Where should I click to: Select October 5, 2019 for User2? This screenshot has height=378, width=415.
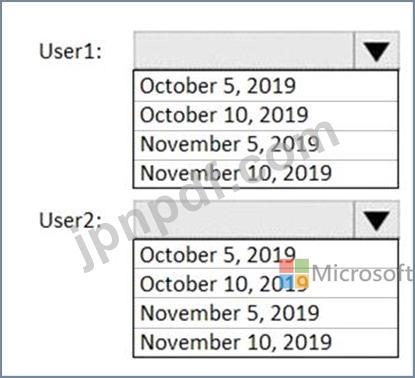click(266, 255)
